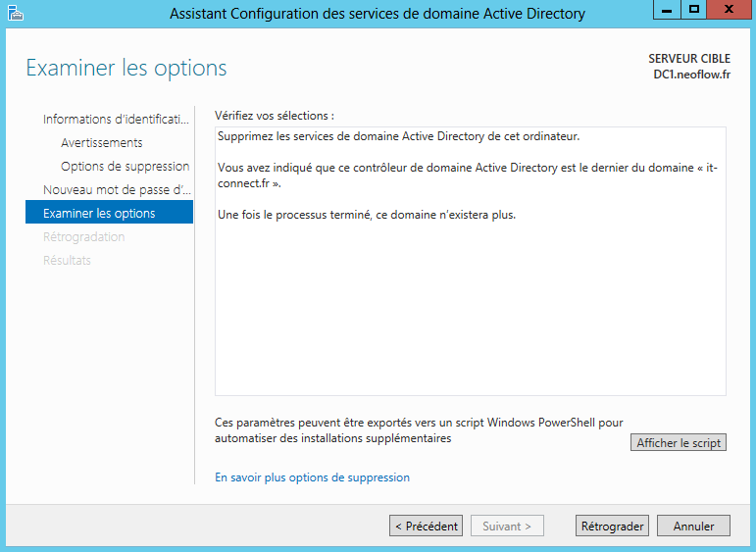Maximize the wizard window
This screenshot has height=552, width=756.
coord(694,10)
